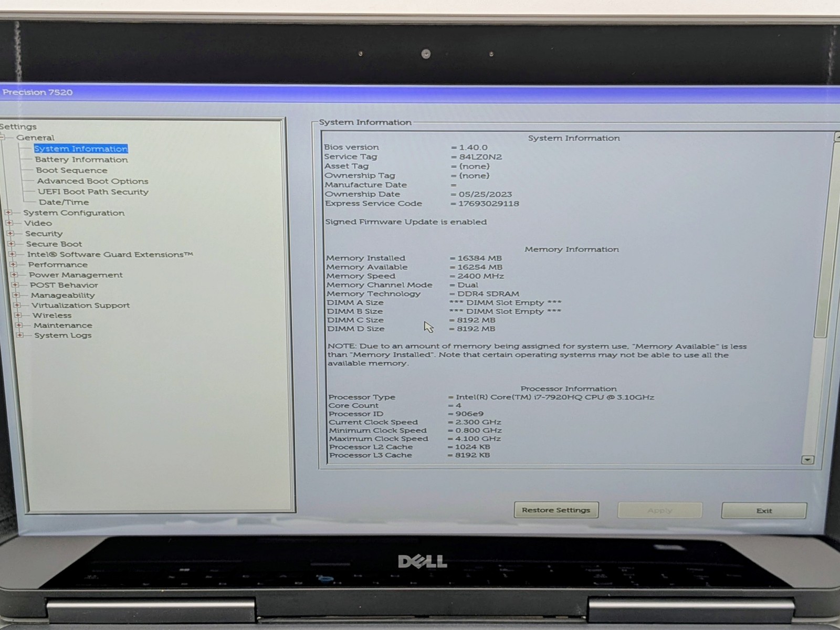Select the Secure Boot label
This screenshot has width=840, height=630.
click(x=54, y=244)
